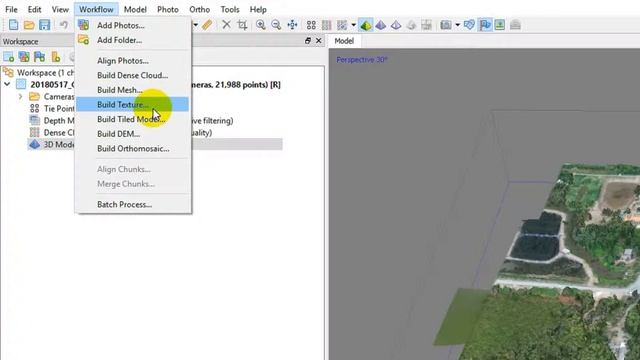
Task: Click the green image overlay toolbar icon
Action: point(500,25)
